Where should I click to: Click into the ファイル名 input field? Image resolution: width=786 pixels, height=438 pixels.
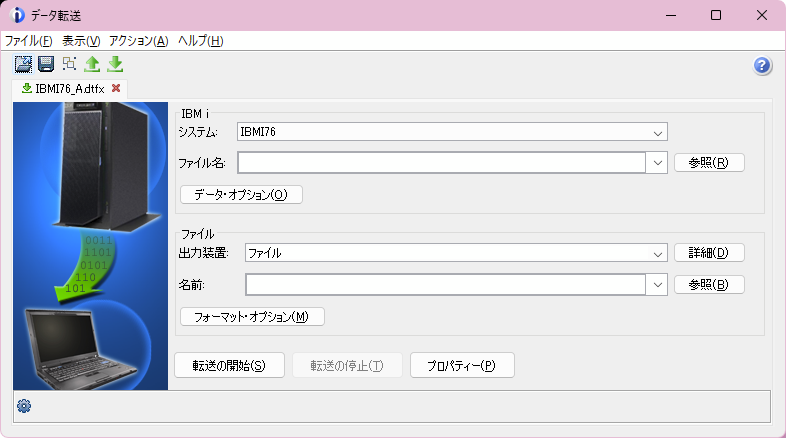[x=442, y=163]
